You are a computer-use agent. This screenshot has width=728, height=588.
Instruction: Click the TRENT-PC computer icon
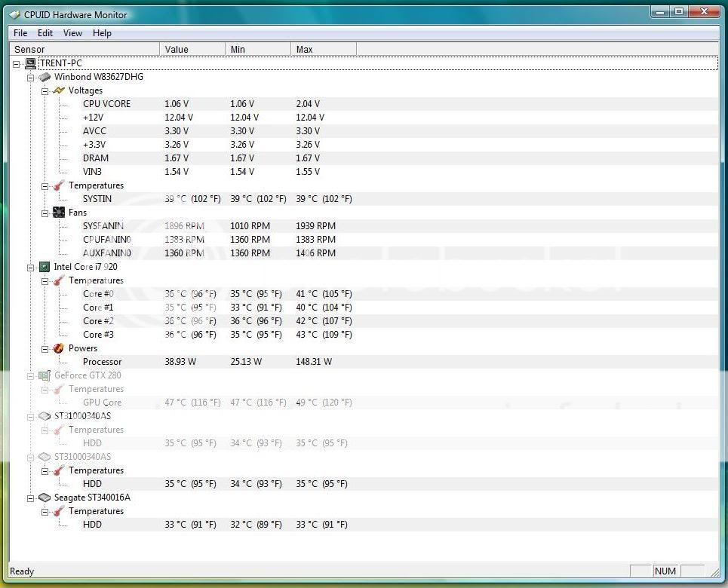pos(30,63)
